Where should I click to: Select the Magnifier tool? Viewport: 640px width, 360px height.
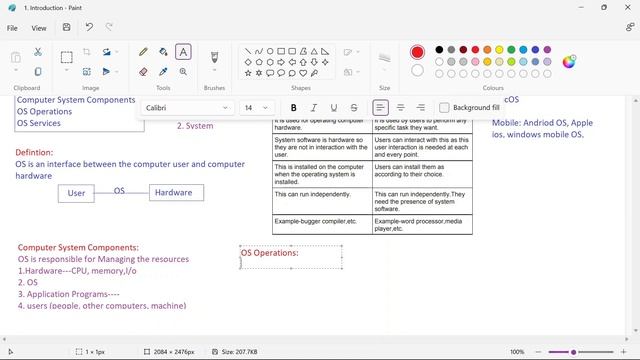pos(183,72)
